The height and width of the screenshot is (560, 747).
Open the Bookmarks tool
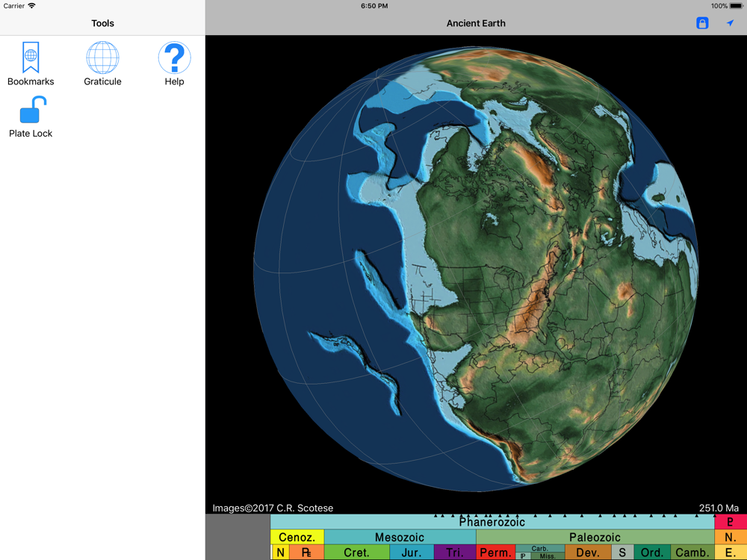pos(31,63)
